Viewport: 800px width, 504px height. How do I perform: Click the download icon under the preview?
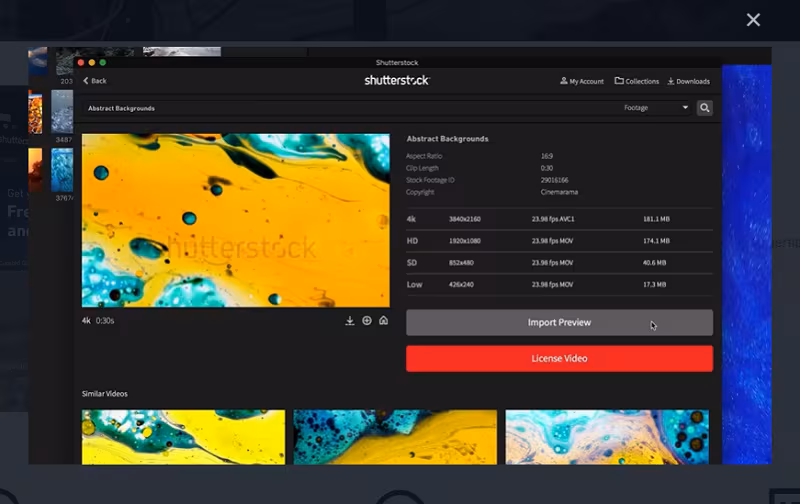349,320
